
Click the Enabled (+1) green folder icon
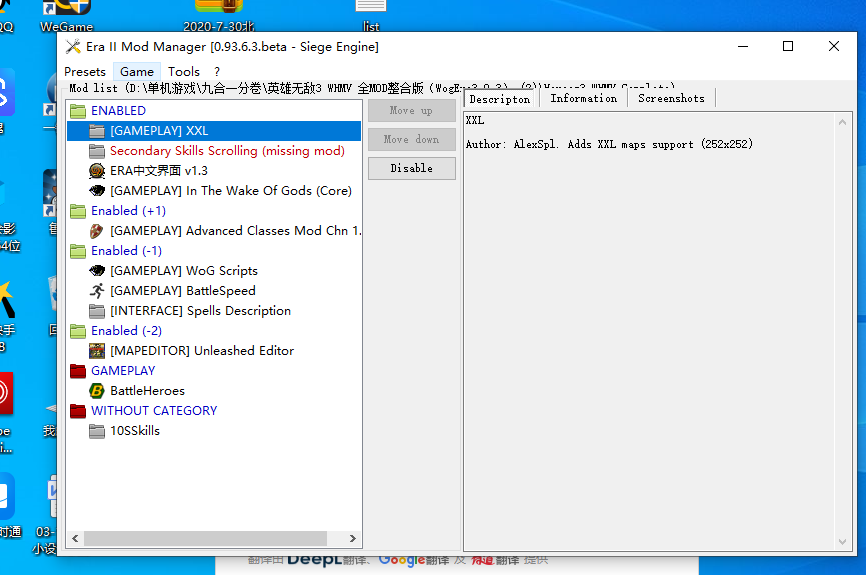(x=78, y=211)
